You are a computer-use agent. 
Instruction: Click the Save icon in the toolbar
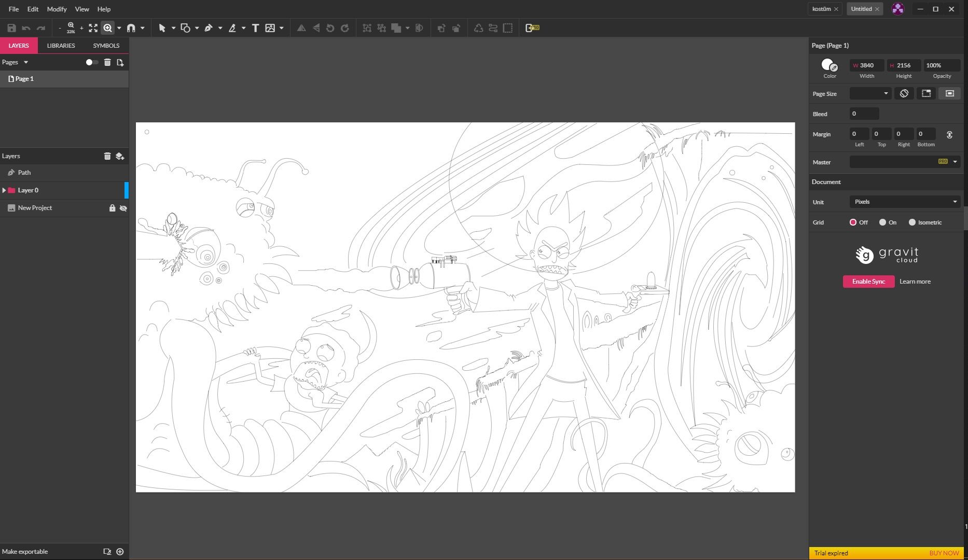11,28
